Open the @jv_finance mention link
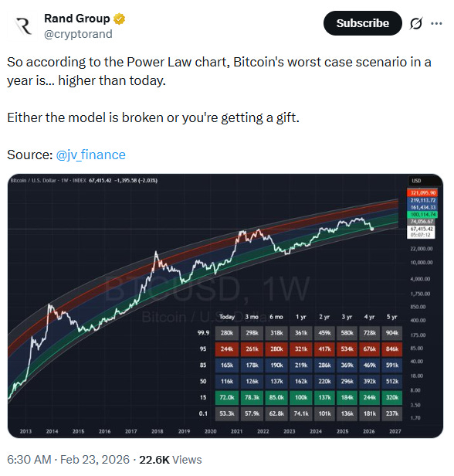 click(x=90, y=155)
